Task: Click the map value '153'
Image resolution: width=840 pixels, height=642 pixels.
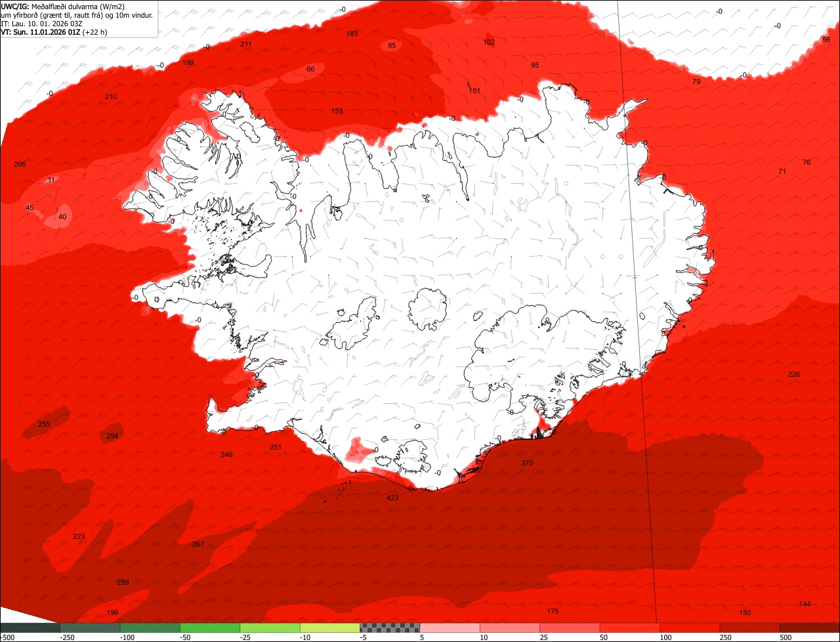Action: pos(337,111)
